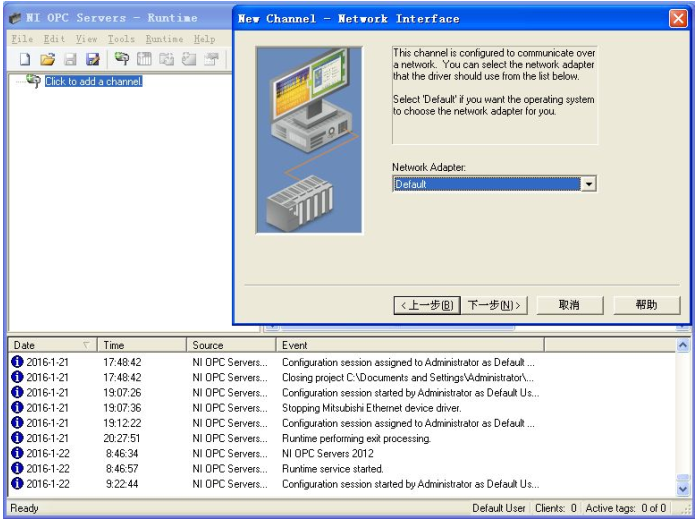
Task: Sort the event log by Source column
Action: (x=231, y=345)
